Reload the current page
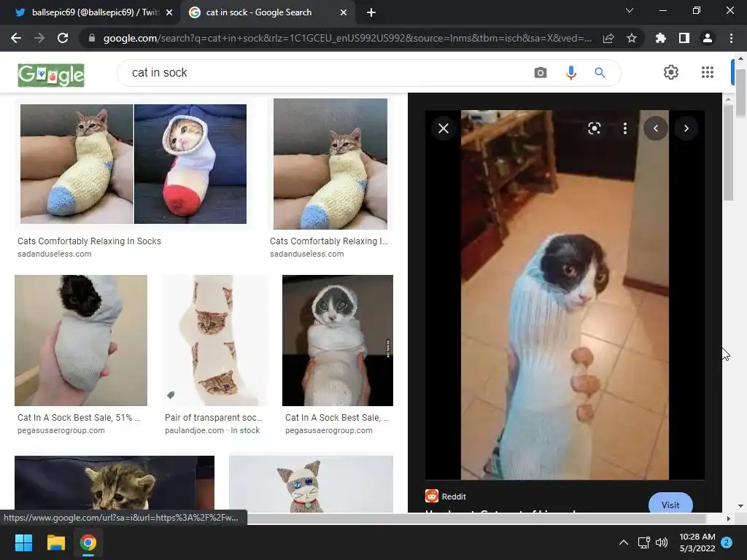The image size is (747, 560). coord(63,38)
